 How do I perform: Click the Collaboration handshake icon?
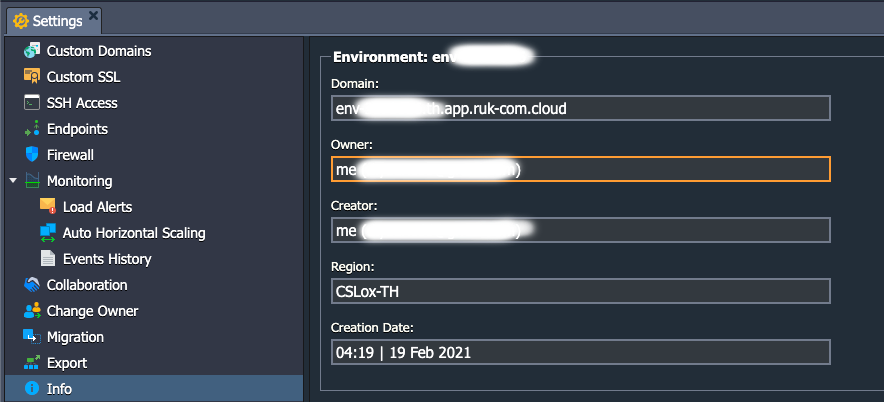[32, 285]
